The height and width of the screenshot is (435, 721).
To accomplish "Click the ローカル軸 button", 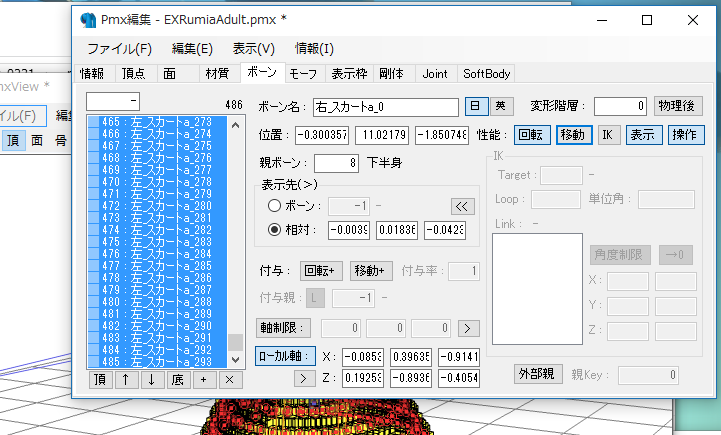I will 286,355.
